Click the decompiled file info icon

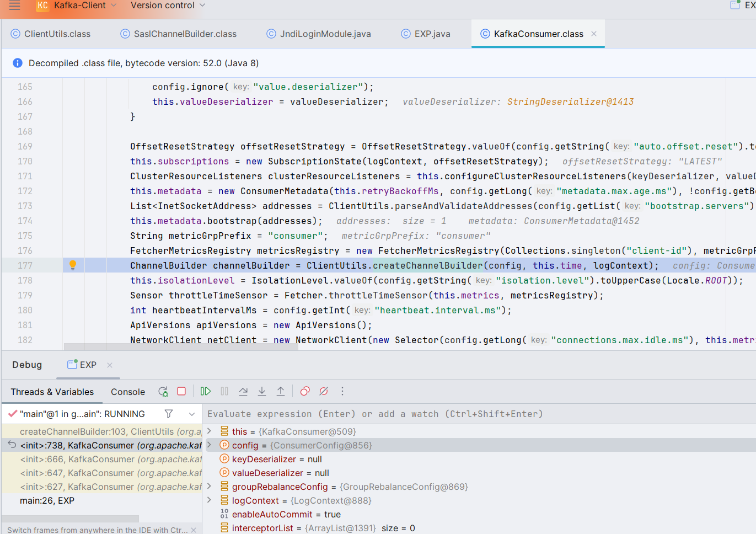pos(18,63)
